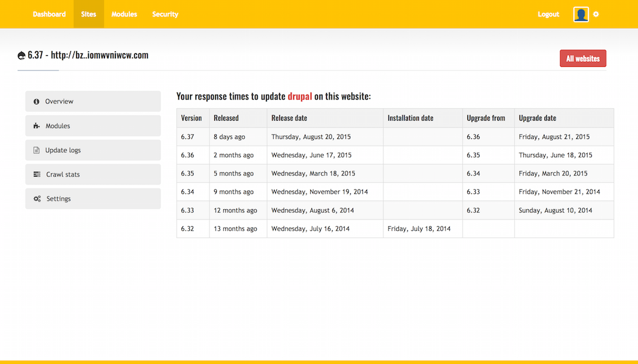Click the All websites button
Viewport: 638px width, 364px height.
point(583,58)
